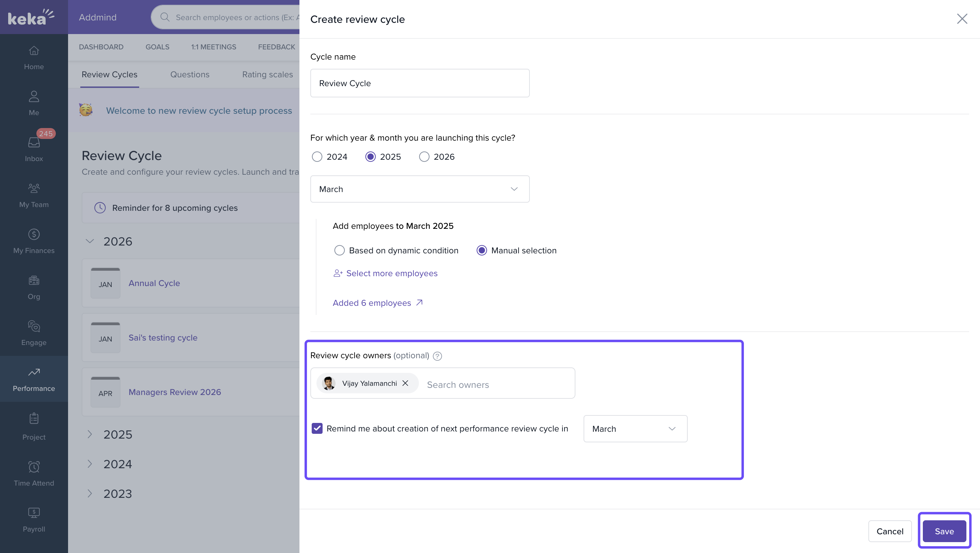Open the reminder month dropdown
Screen dimensions: 980x553
pos(635,429)
